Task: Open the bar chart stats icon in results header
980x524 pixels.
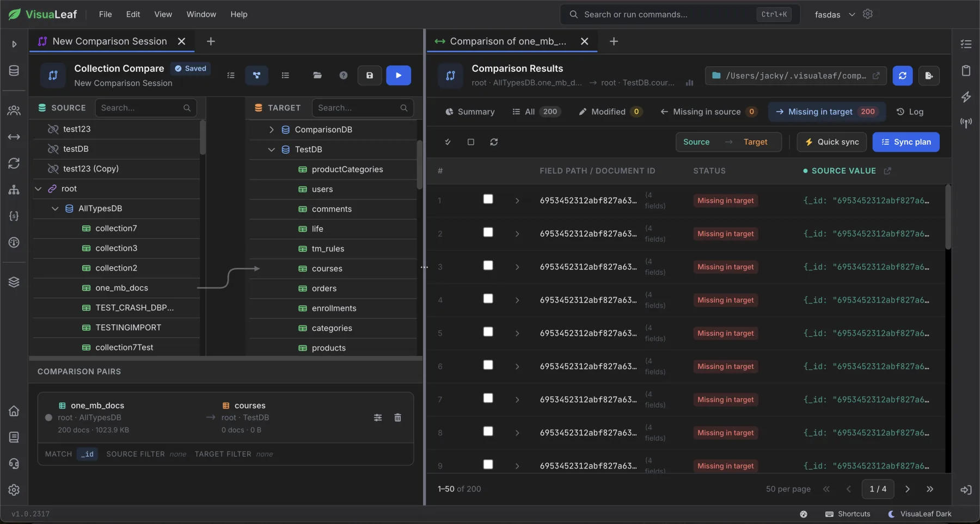Action: click(689, 83)
